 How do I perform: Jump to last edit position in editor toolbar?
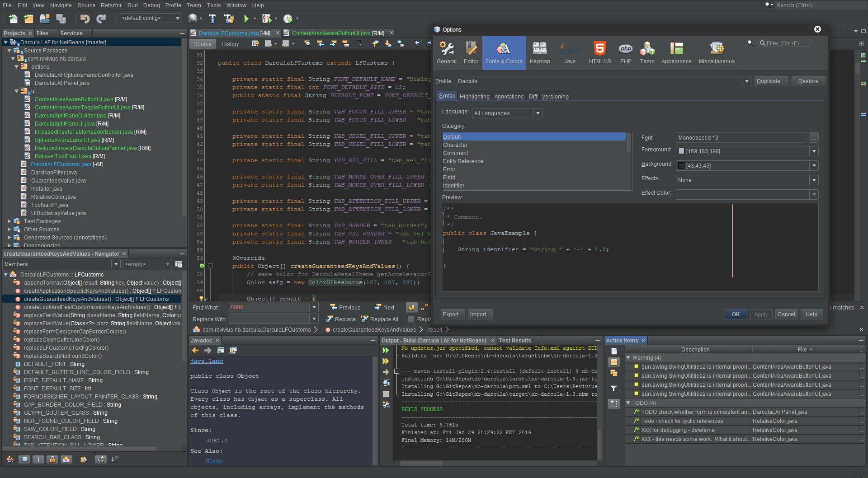tap(255, 43)
